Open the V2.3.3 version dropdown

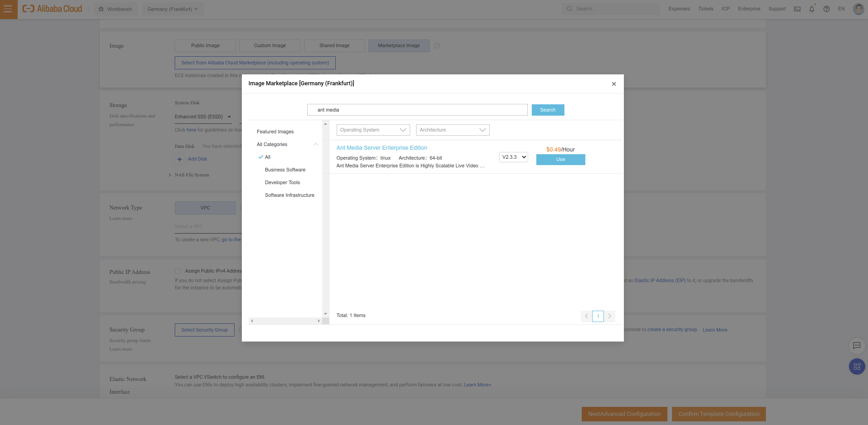(514, 157)
